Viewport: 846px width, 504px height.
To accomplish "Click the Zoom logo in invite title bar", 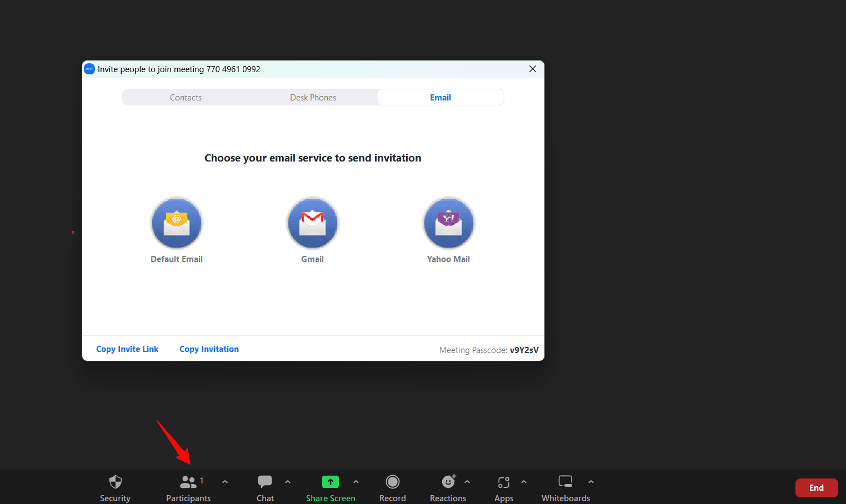I will (x=89, y=69).
